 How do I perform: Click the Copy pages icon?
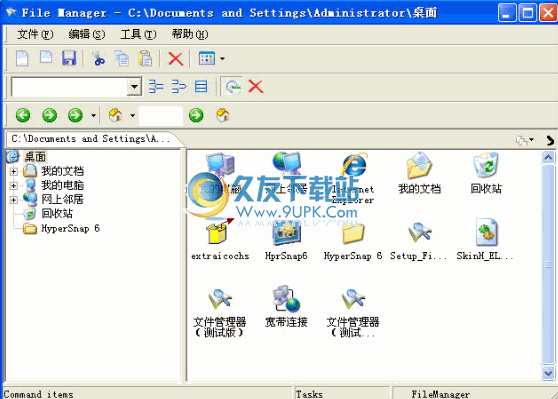[121, 58]
